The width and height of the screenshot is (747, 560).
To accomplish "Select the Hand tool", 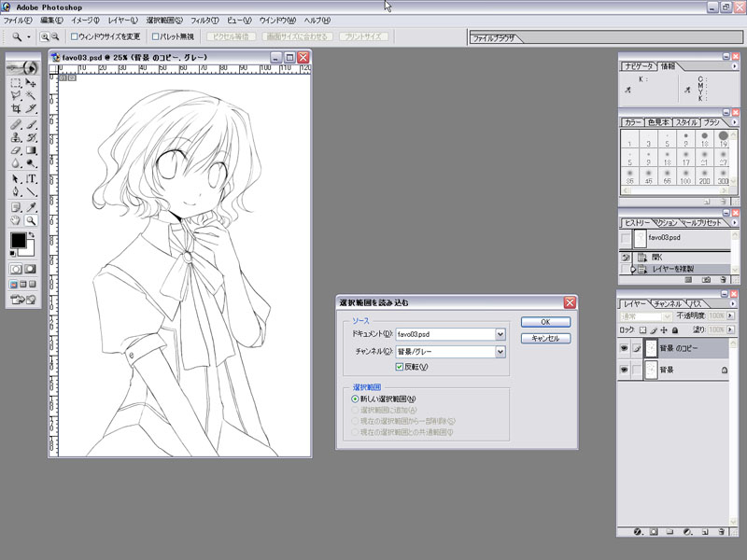I will click(x=16, y=220).
